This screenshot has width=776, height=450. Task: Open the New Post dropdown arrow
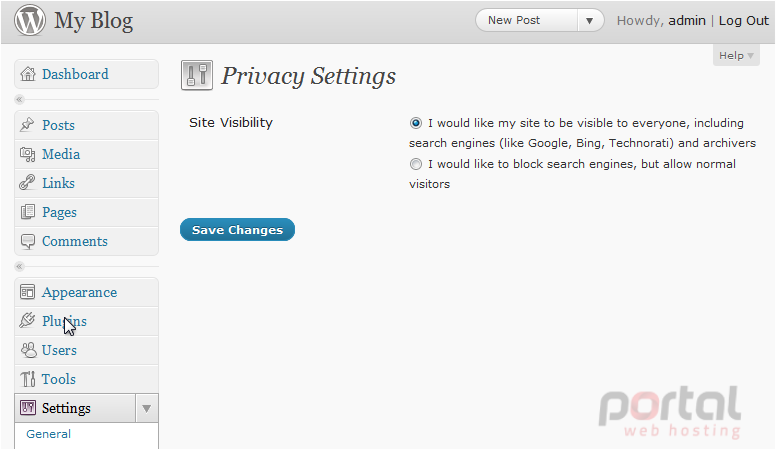[x=590, y=21]
